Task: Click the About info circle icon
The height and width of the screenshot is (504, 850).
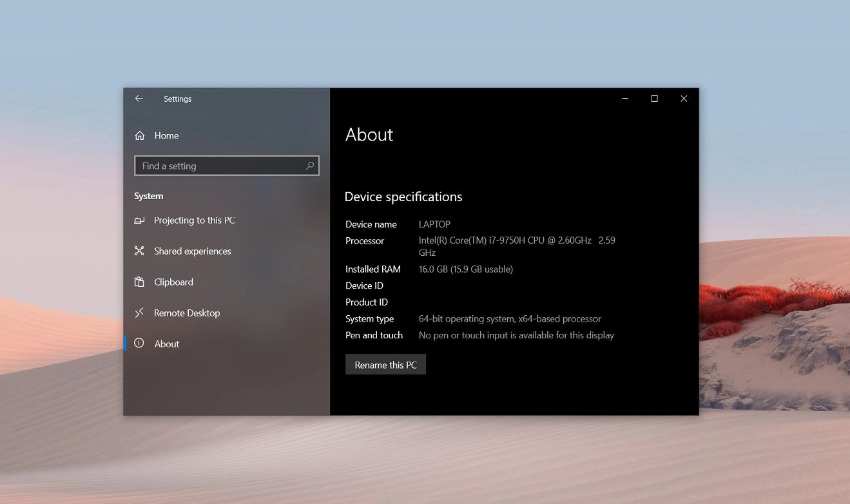Action: coord(139,344)
